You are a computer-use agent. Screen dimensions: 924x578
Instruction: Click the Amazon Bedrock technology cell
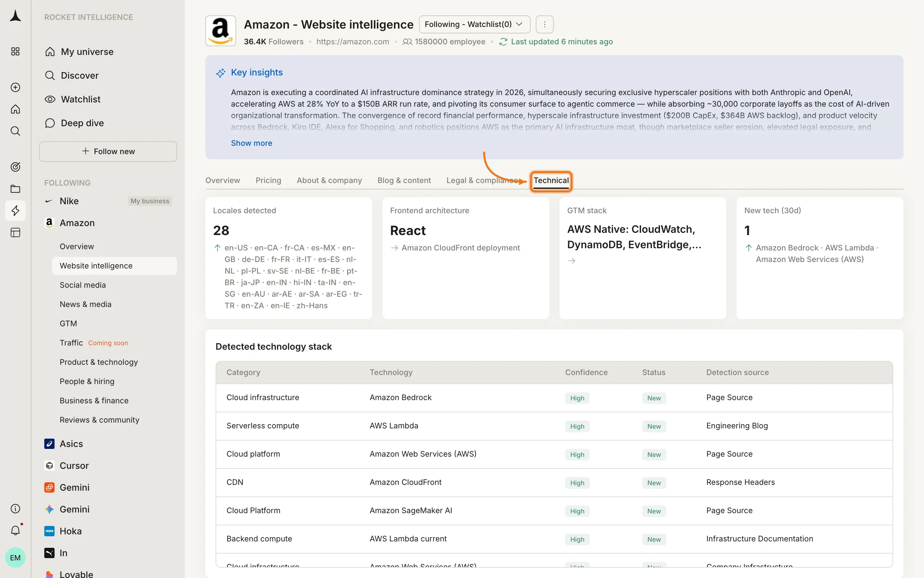point(400,398)
